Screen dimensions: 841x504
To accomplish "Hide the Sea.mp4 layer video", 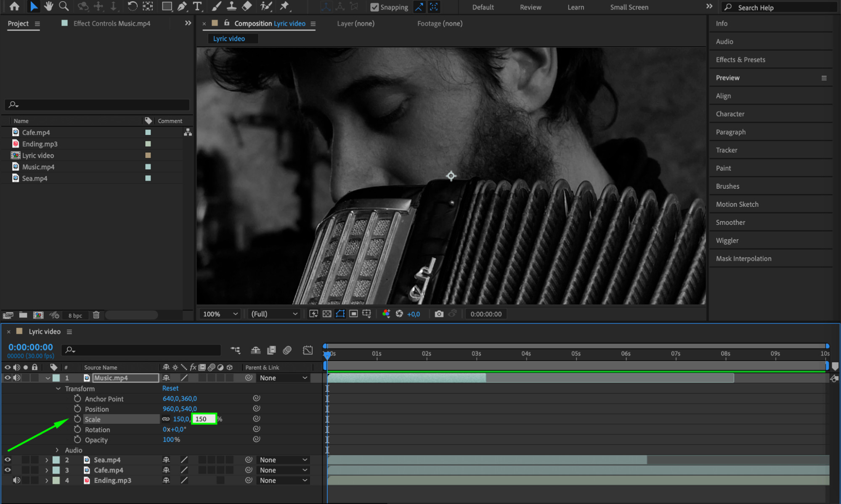I will [8, 460].
